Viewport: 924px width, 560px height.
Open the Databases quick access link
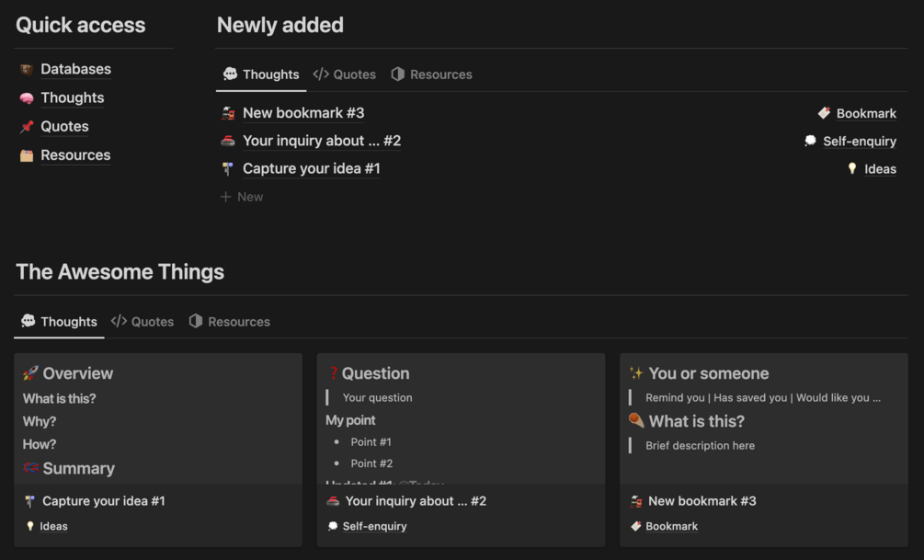coord(75,70)
